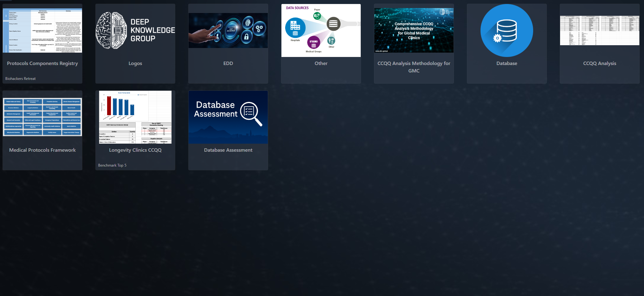Click the EDD title text
644x296 pixels.
(228, 63)
